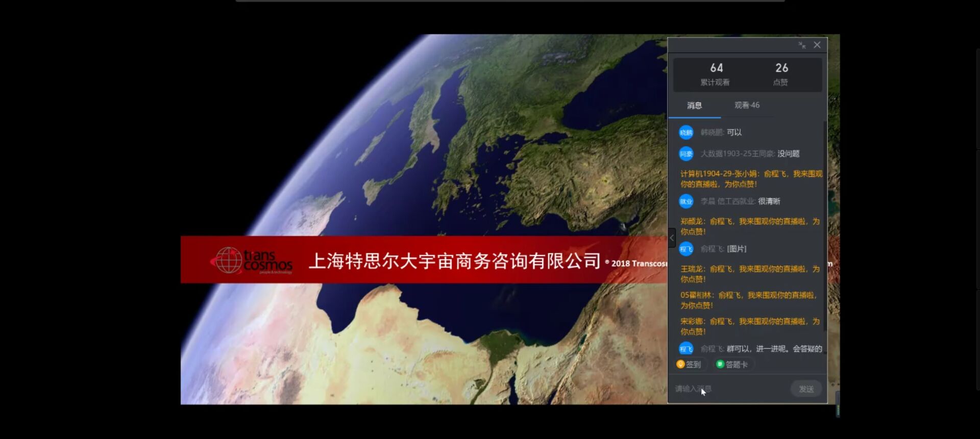
Task: Open the 观看·46 viewers tab
Action: coord(747,106)
